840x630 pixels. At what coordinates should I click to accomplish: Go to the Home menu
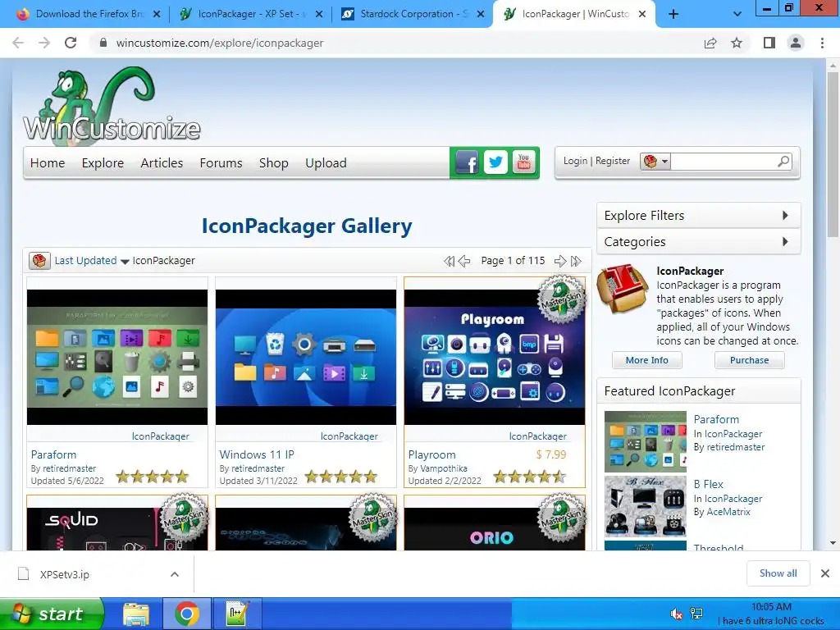(48, 163)
